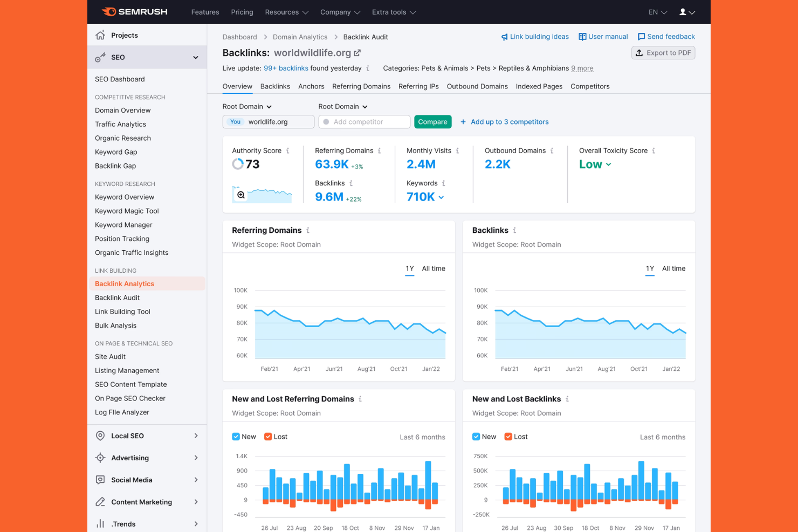
Task: Select 1Y range on Backlinks chart
Action: [x=650, y=268]
